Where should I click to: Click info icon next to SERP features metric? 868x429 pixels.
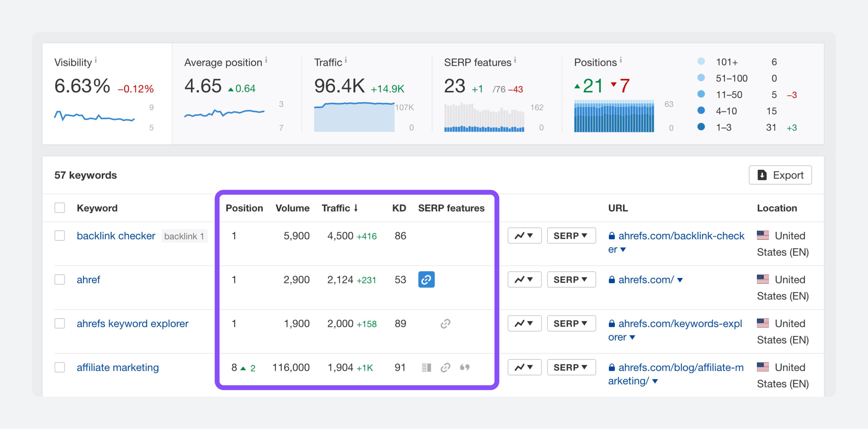(515, 60)
